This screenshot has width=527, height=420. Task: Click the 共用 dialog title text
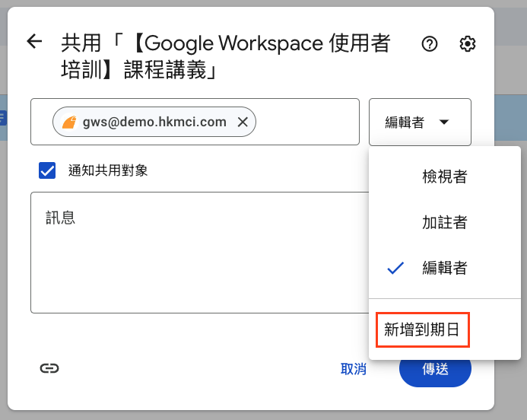point(225,56)
